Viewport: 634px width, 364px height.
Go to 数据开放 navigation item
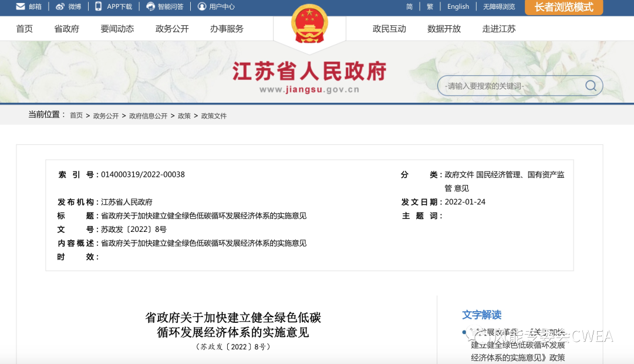pos(444,29)
